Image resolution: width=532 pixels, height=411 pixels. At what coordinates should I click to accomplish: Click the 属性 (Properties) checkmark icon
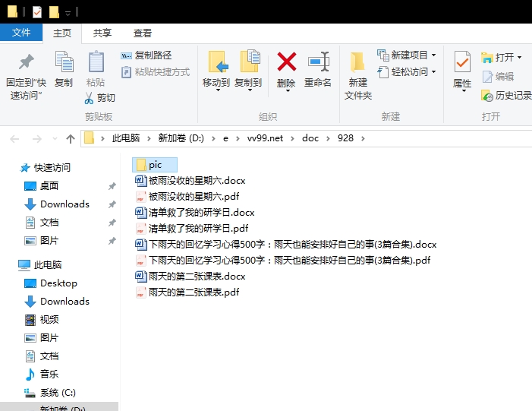tap(462, 62)
